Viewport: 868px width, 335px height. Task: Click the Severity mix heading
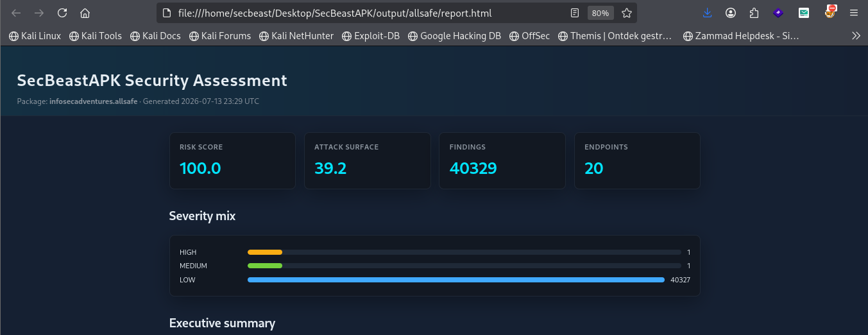coord(202,216)
